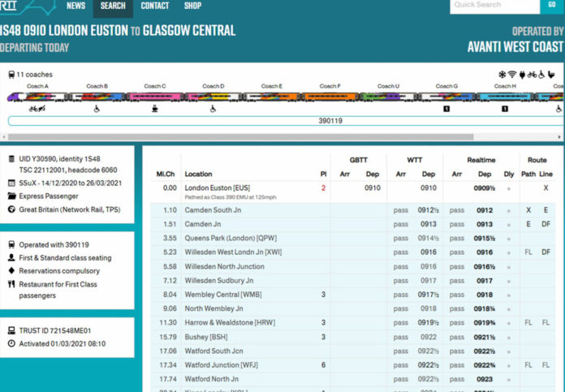The width and height of the screenshot is (565, 392).
Task: Click the wheelchair icon under Coach D
Action: click(213, 109)
